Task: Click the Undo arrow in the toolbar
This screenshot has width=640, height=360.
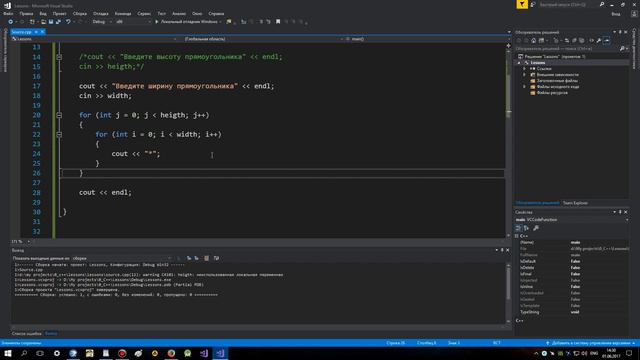Action: 68,22
